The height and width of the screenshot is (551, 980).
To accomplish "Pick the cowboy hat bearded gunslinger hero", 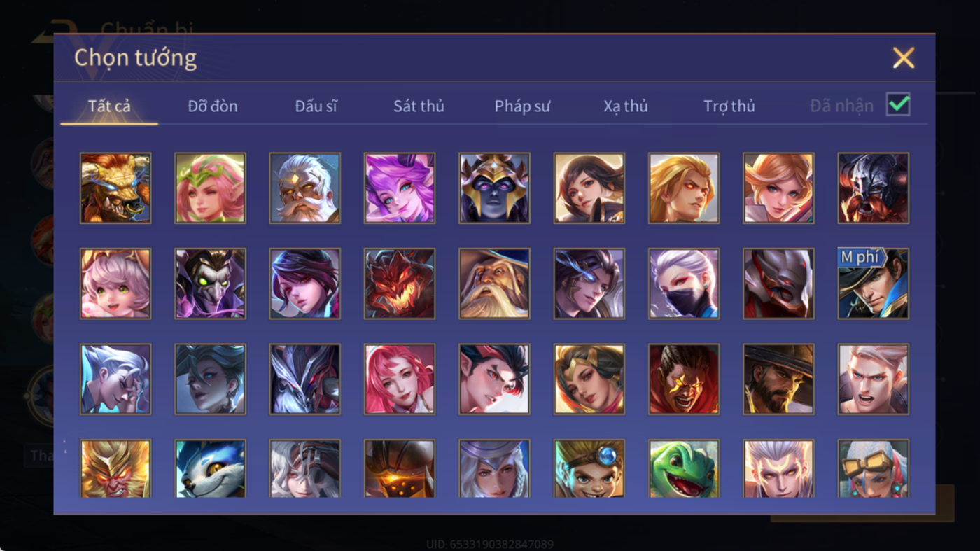I will tap(778, 379).
